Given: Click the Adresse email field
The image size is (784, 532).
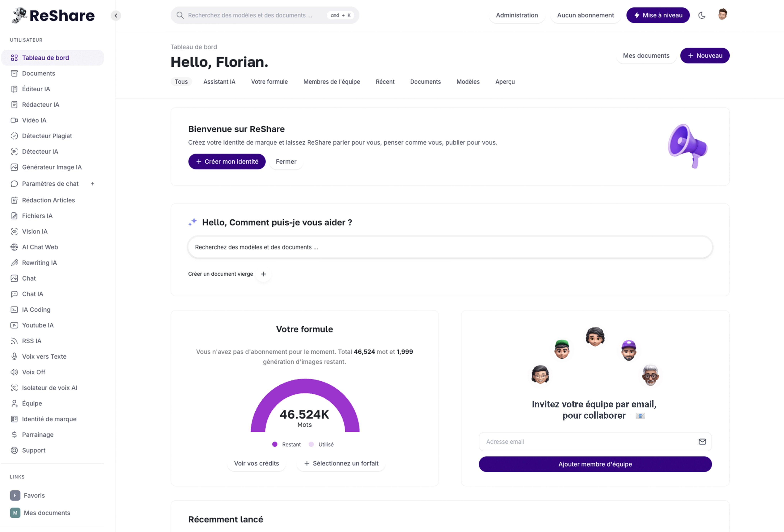Looking at the screenshot, I should click(595, 442).
